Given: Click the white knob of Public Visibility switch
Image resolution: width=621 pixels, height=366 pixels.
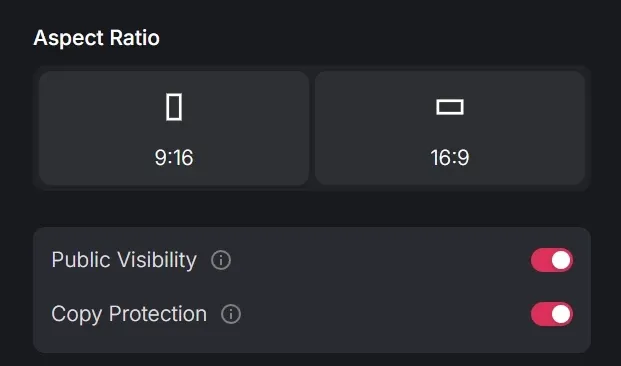Looking at the screenshot, I should pos(561,260).
